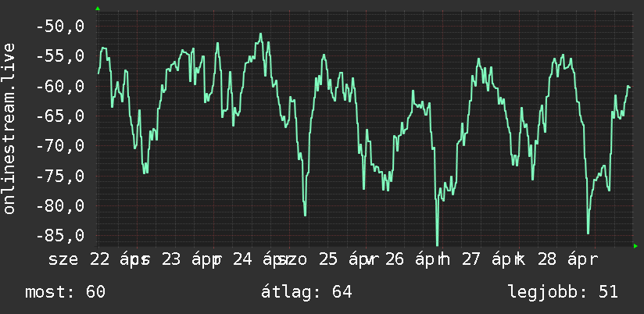The width and height of the screenshot is (644, 314).
Task: Click the -50,0 Y-axis label
Action: pos(60,27)
